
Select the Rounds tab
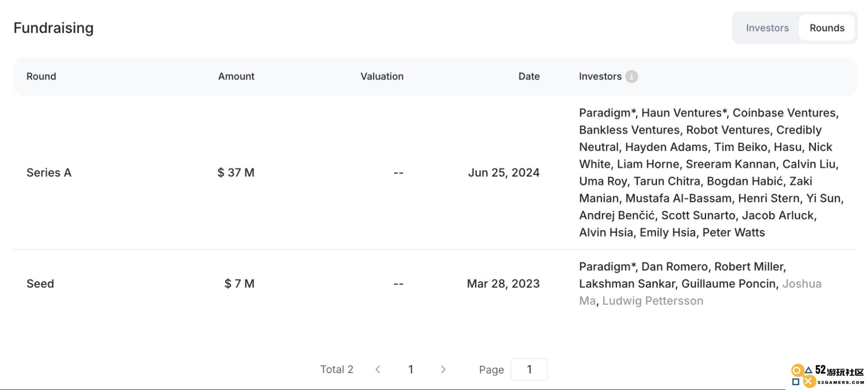pos(827,28)
